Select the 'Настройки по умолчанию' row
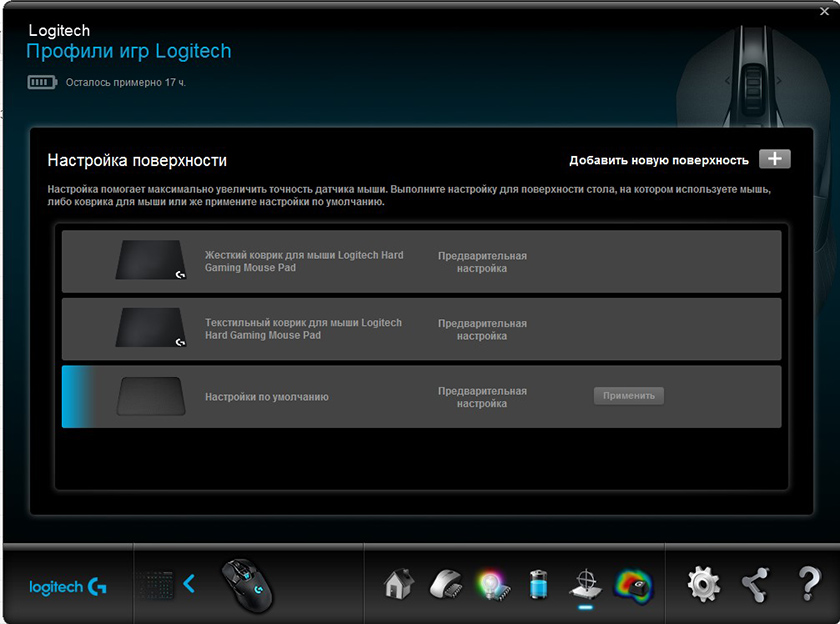 pos(422,397)
